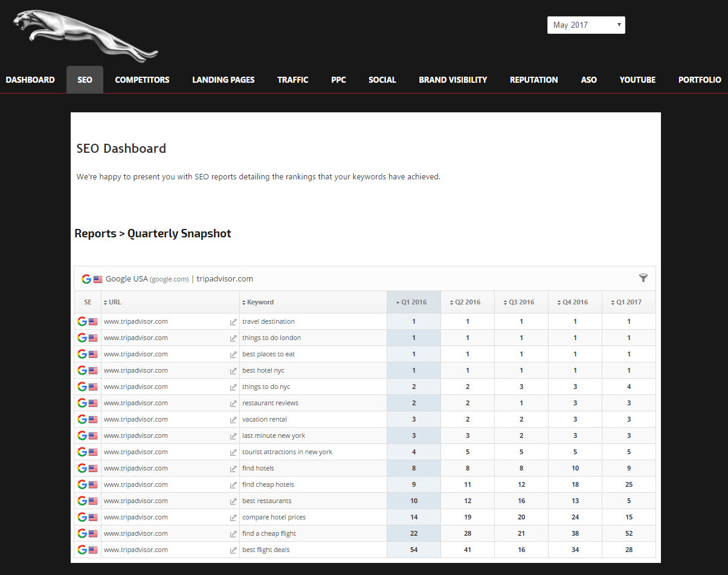Click Google icon in table header bar
The image size is (728, 575).
point(86,279)
